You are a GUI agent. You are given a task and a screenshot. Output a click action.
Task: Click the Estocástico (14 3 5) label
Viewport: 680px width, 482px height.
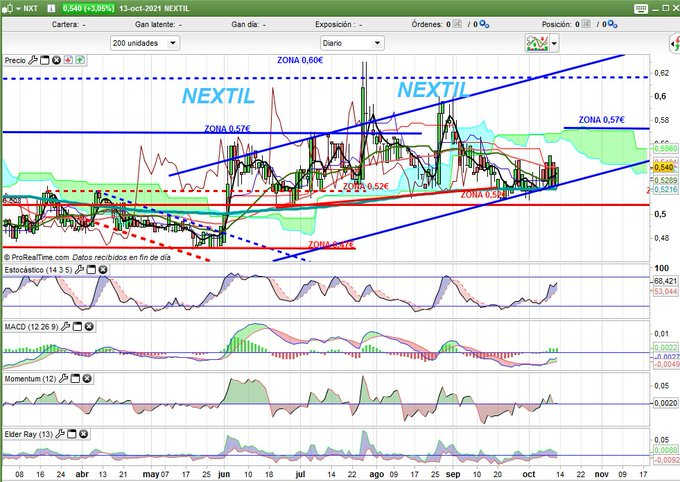click(38, 270)
